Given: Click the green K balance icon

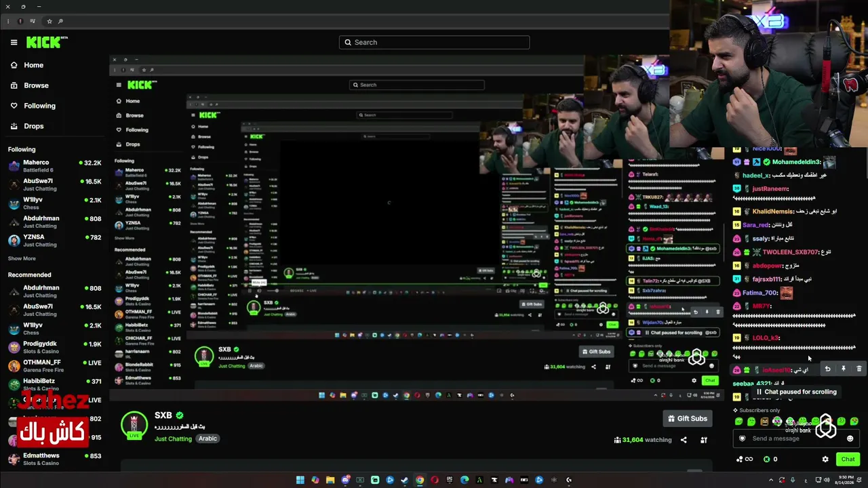Looking at the screenshot, I should pyautogui.click(x=766, y=460).
